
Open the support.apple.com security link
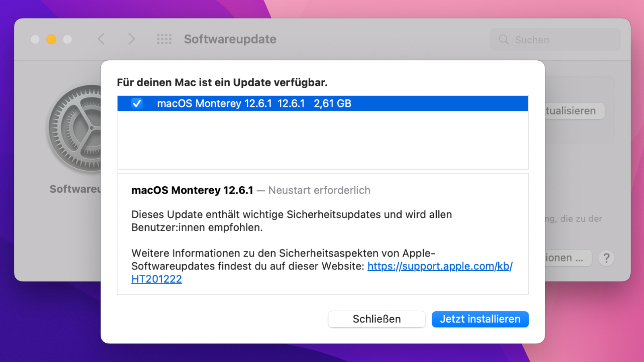[440, 266]
